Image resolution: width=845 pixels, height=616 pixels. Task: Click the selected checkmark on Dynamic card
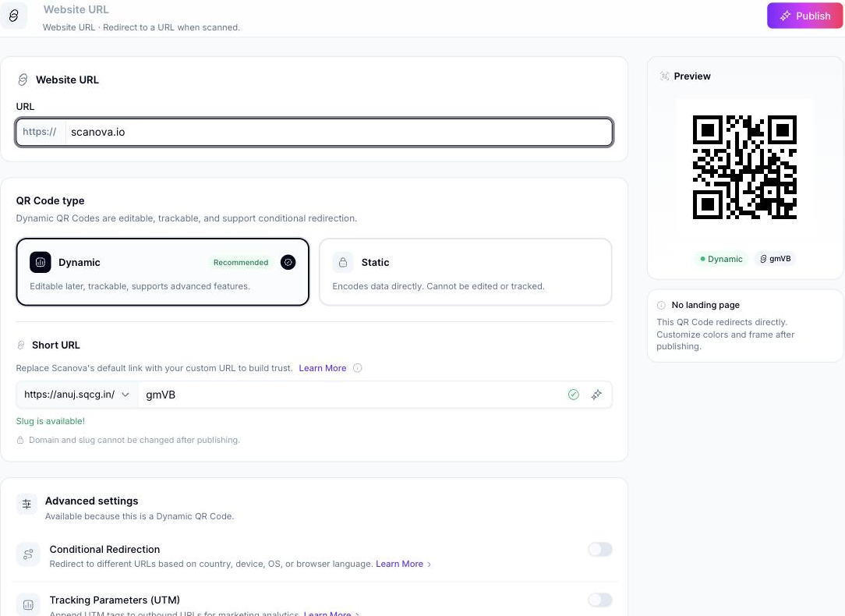coord(288,263)
